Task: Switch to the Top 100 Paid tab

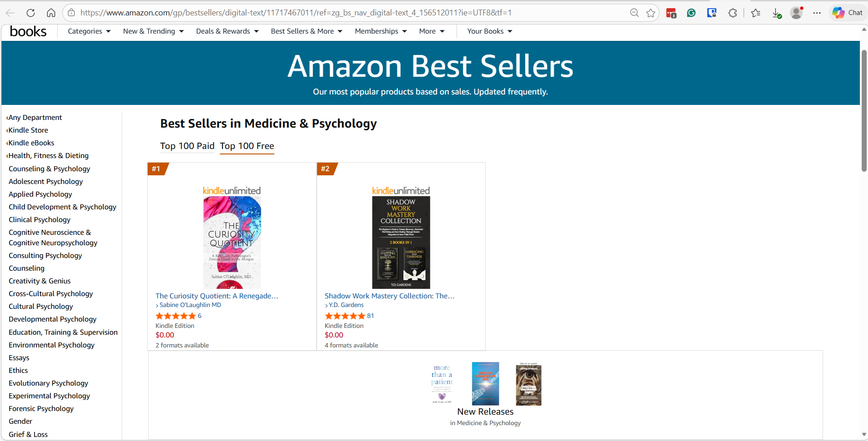Action: pyautogui.click(x=187, y=146)
